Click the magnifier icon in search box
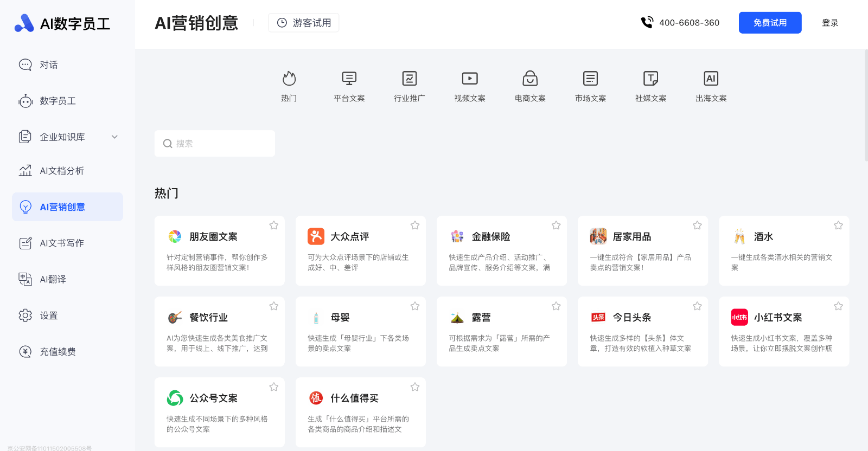The width and height of the screenshot is (868, 451). [x=168, y=144]
